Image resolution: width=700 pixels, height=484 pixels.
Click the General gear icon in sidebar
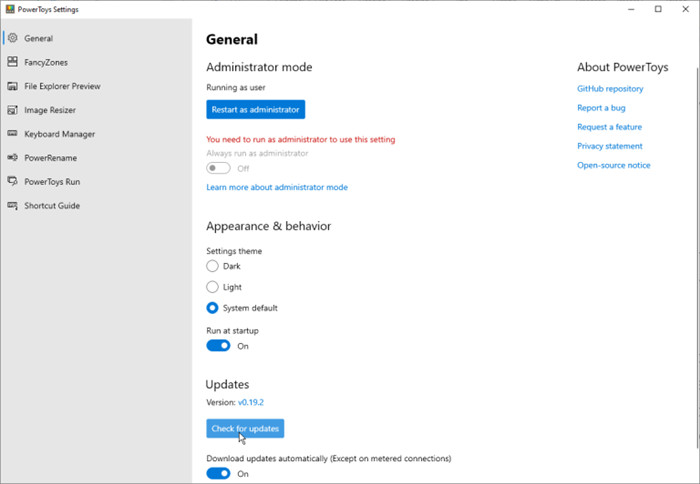coord(12,38)
